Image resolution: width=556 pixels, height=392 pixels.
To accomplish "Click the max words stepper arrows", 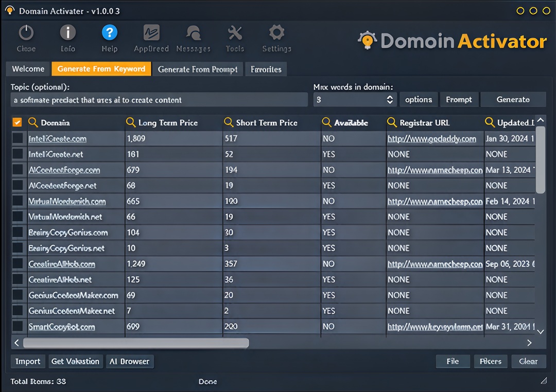I will [390, 100].
